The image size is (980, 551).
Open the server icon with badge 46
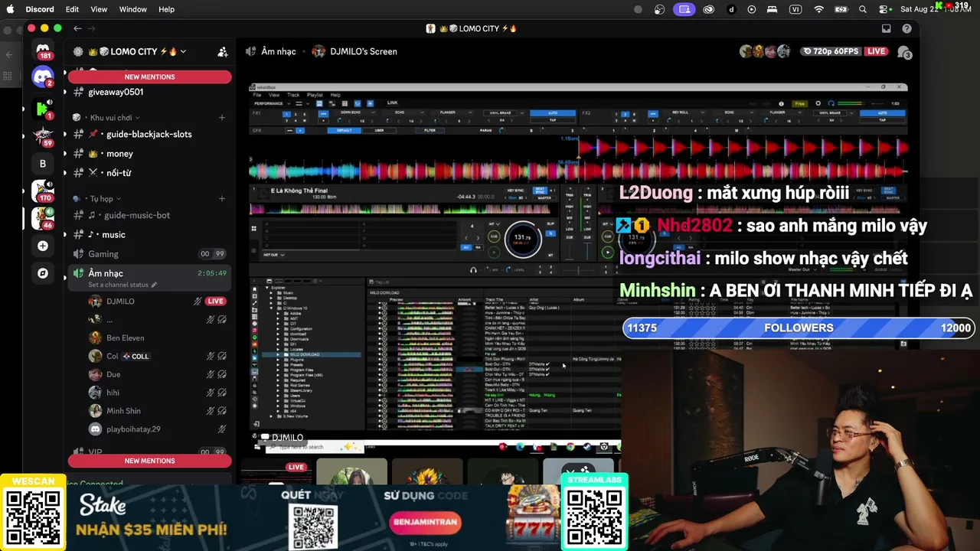click(x=43, y=218)
